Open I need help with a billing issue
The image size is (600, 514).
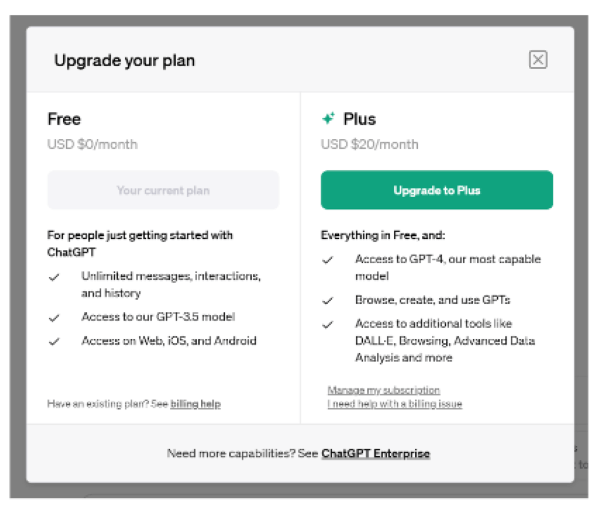[x=395, y=404]
